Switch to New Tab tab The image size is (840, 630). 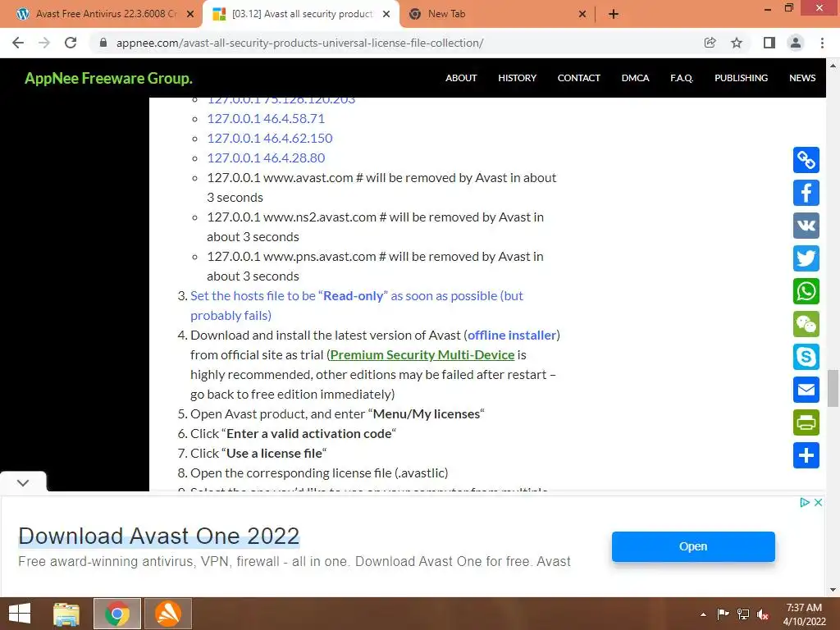coord(447,14)
